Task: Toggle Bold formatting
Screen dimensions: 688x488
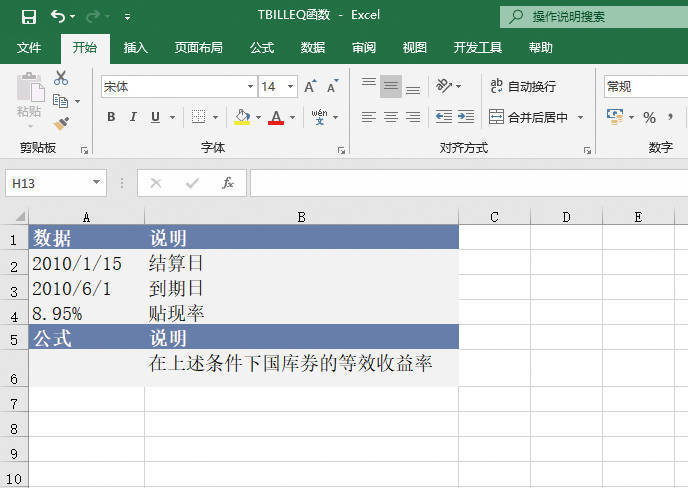Action: (x=111, y=117)
